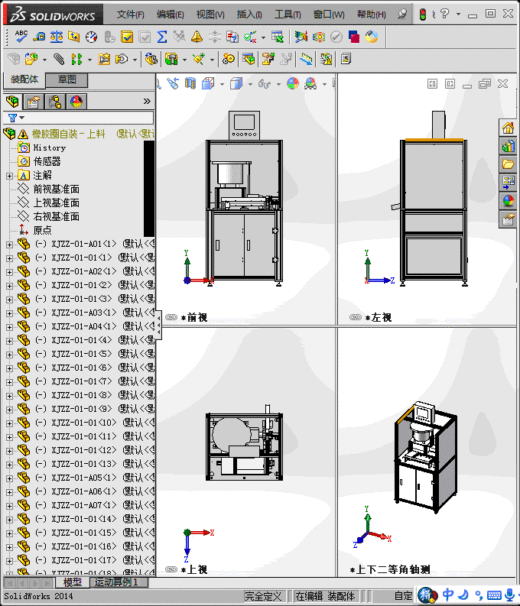The width and height of the screenshot is (520, 606).
Task: Select the Move Component tool
Action: [x=122, y=59]
